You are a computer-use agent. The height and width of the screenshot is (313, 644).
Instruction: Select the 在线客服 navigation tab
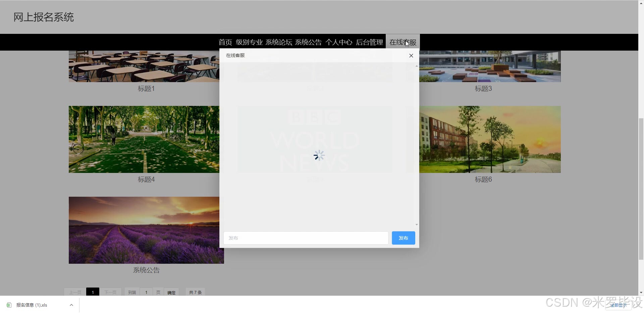point(403,42)
